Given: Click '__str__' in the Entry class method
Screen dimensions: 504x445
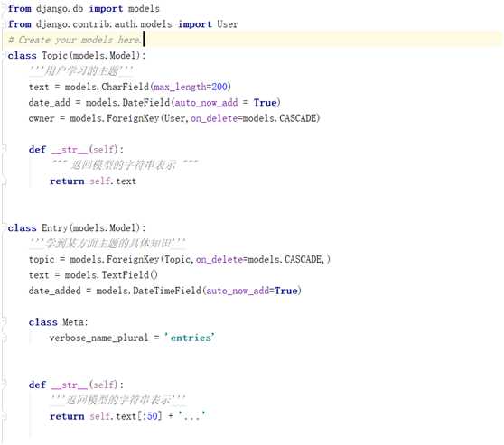Looking at the screenshot, I should click(x=70, y=385).
